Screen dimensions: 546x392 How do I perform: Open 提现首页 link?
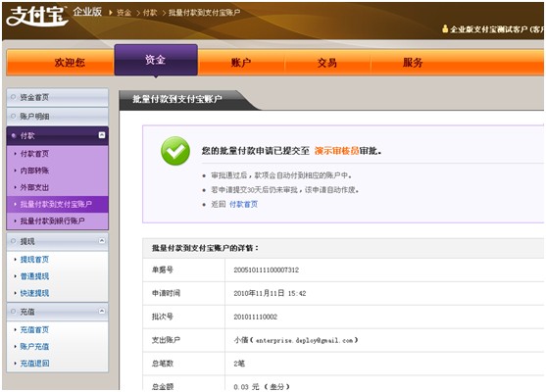(34, 260)
